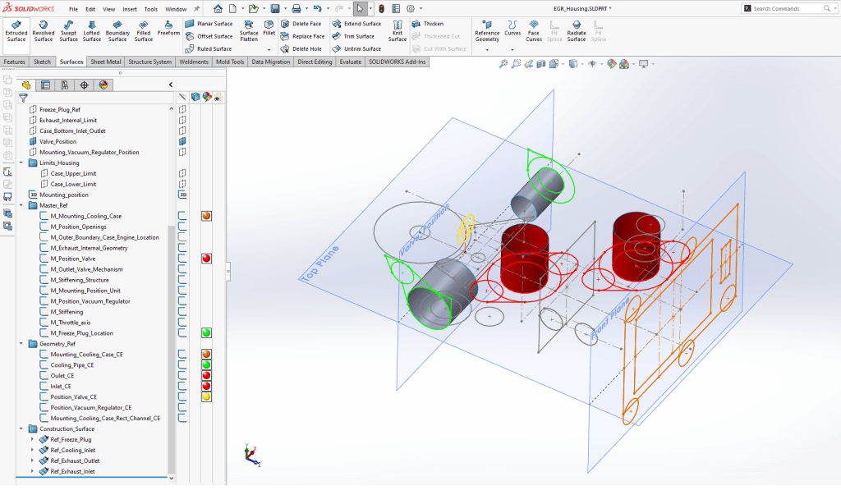The height and width of the screenshot is (504, 841).
Task: Toggle hide/show column for M_Position_Valve
Action: click(182, 259)
